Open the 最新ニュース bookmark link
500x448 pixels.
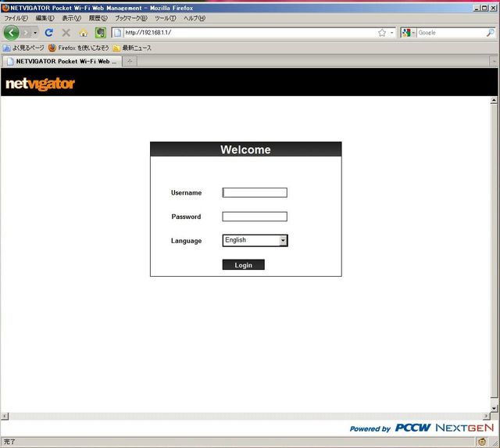pos(137,48)
